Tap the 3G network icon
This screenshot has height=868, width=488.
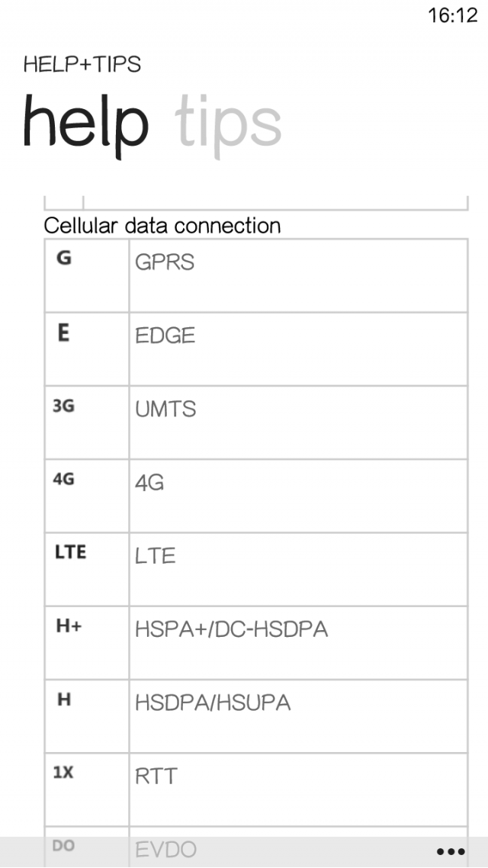[64, 407]
